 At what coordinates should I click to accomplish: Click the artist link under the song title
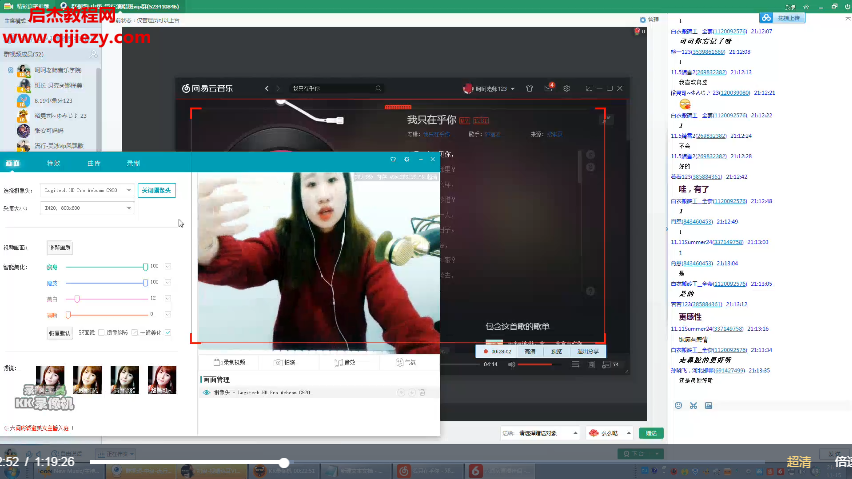click(492, 134)
